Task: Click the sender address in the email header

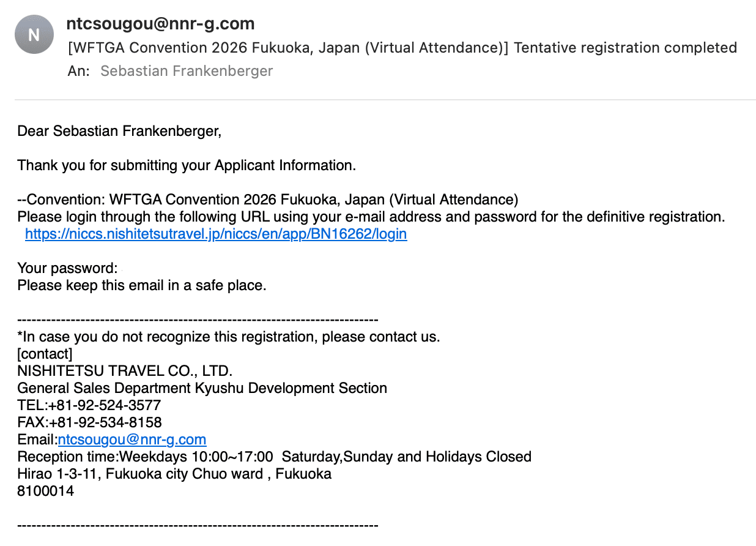Action: (160, 24)
